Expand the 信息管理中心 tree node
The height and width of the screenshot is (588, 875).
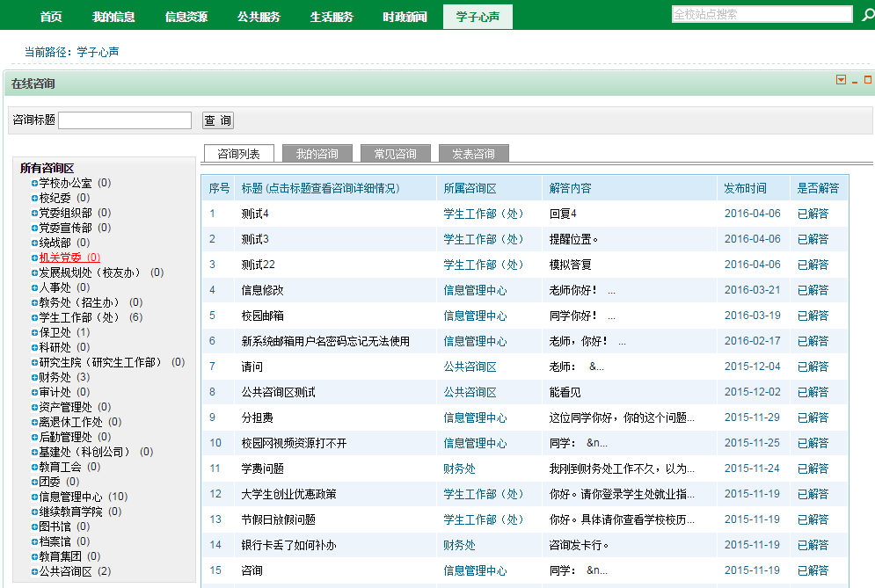[x=34, y=497]
